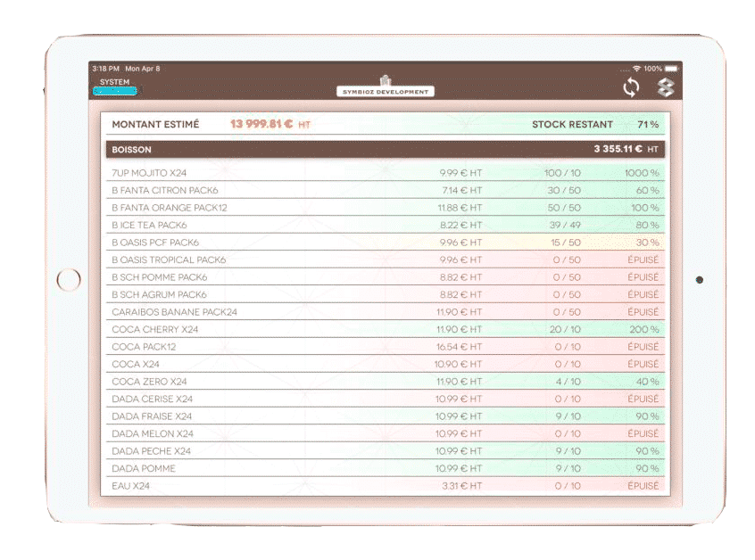Tap the 10.90 € HT price
The height and width of the screenshot is (560, 755).
(458, 364)
